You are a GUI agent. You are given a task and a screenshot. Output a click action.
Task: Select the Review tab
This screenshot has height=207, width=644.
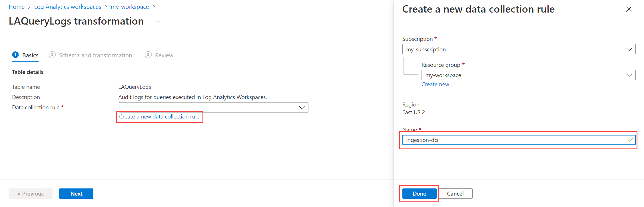click(x=164, y=55)
